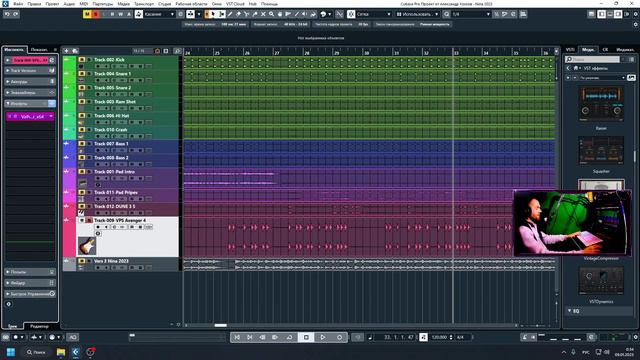Mute Track 006 Hi Hat
This screenshot has height=360, width=640.
(82, 116)
